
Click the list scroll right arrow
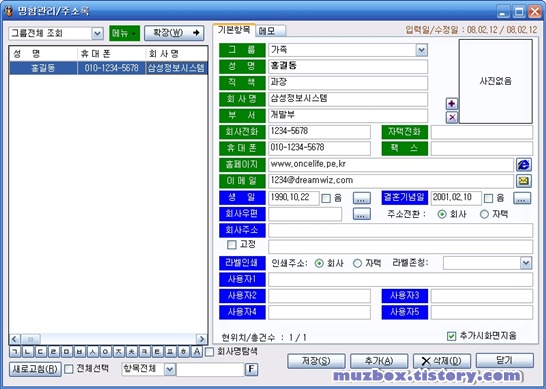tap(201, 339)
